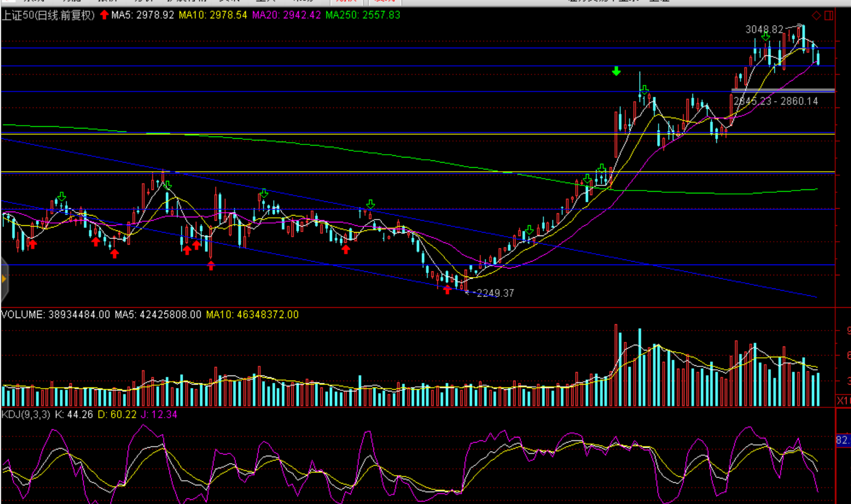Image resolution: width=851 pixels, height=504 pixels.
Task: Click the 3048.82 high price label
Action: tap(764, 29)
